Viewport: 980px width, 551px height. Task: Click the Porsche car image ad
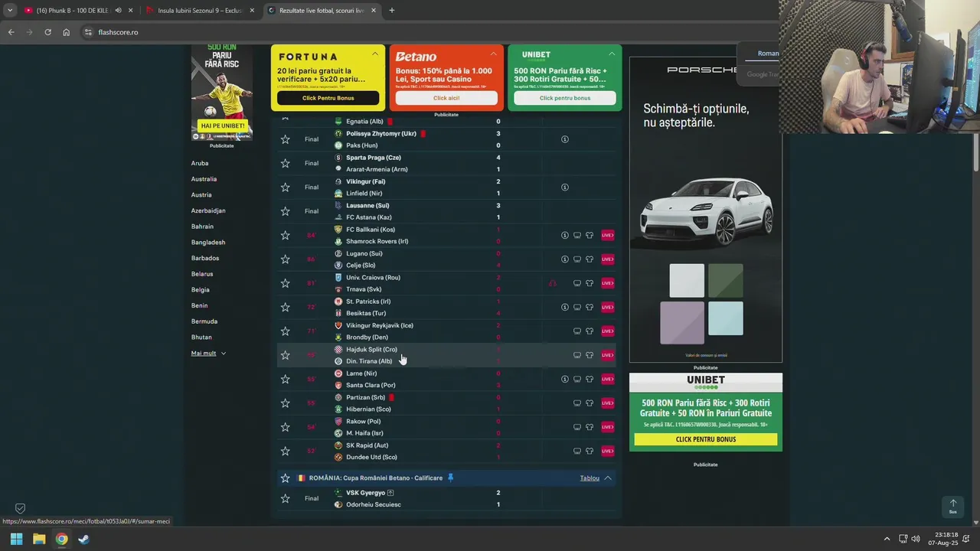[x=706, y=212]
